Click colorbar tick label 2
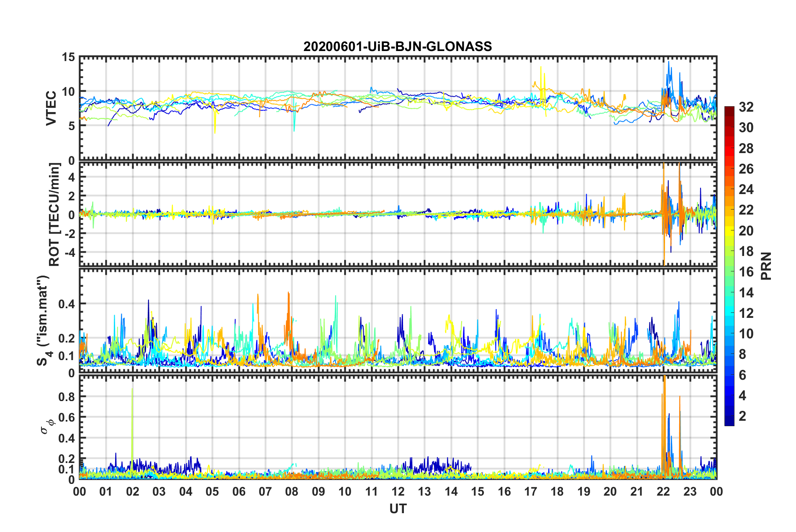The width and height of the screenshot is (796, 532). pos(742,416)
